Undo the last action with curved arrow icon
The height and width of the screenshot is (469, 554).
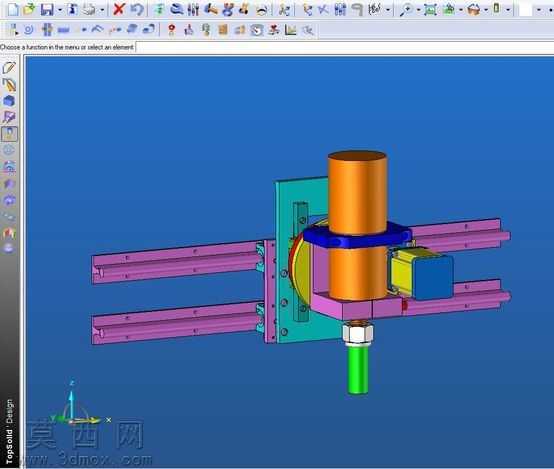136,9
